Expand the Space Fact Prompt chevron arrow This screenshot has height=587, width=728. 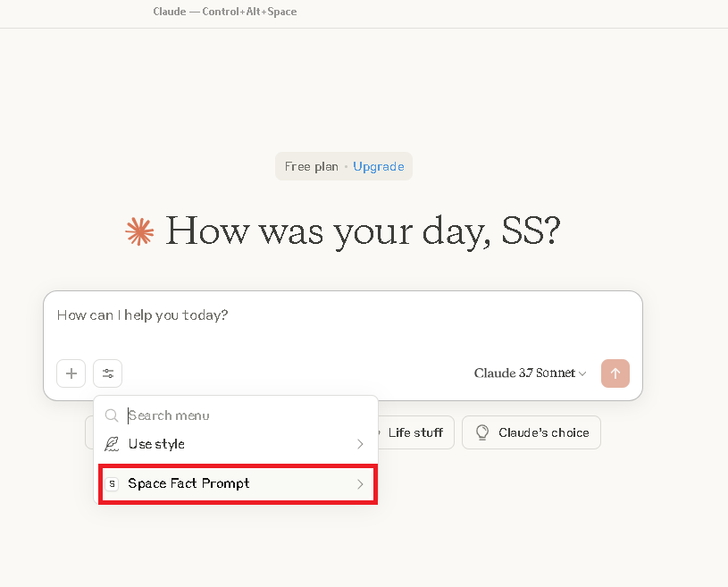[x=360, y=483]
